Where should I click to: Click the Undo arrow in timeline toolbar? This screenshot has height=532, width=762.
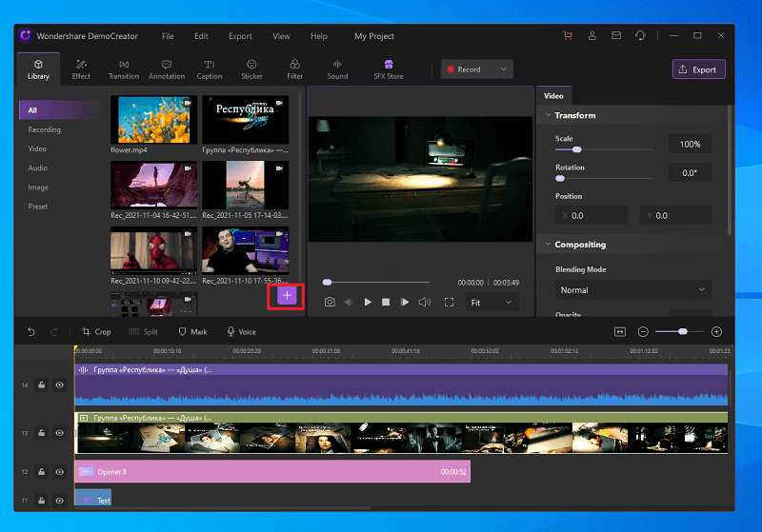[x=31, y=332]
